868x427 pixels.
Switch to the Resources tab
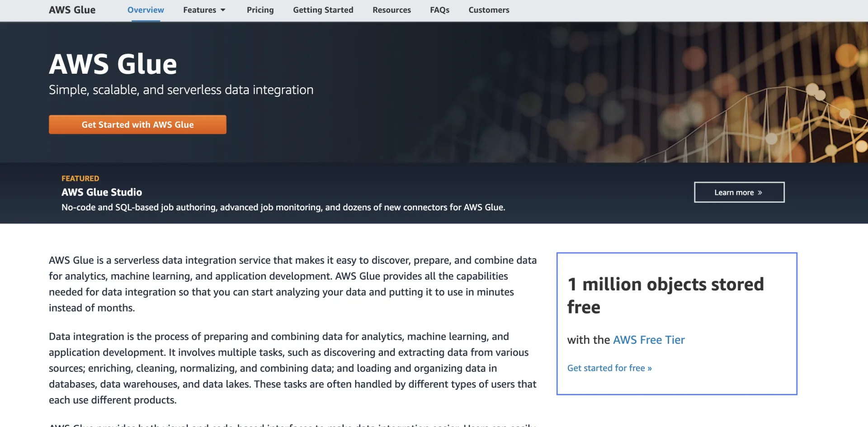392,10
